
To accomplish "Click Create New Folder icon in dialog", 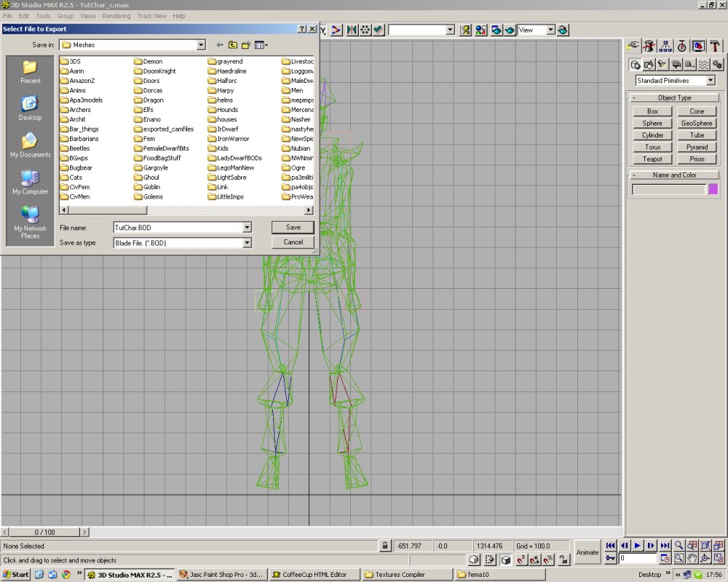I will [x=245, y=45].
